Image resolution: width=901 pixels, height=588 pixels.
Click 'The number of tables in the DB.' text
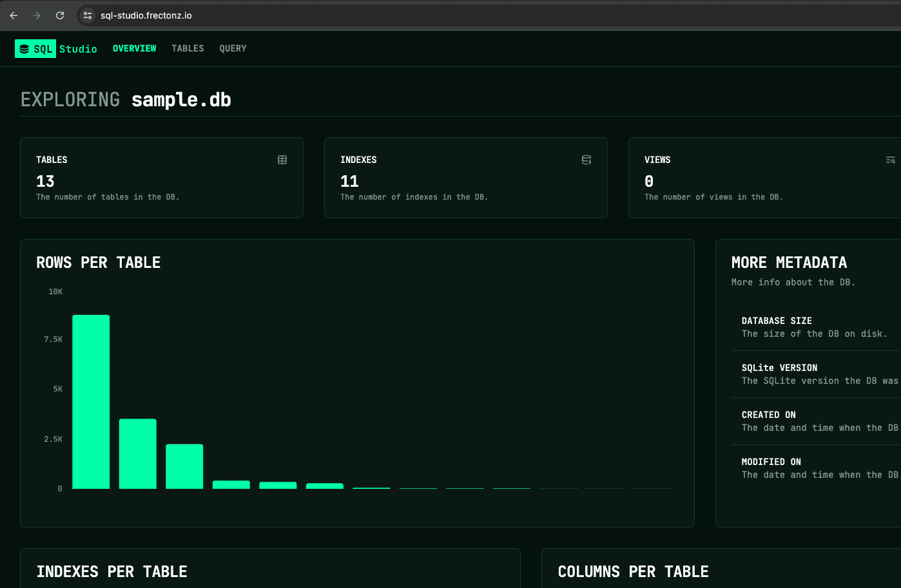click(x=108, y=197)
